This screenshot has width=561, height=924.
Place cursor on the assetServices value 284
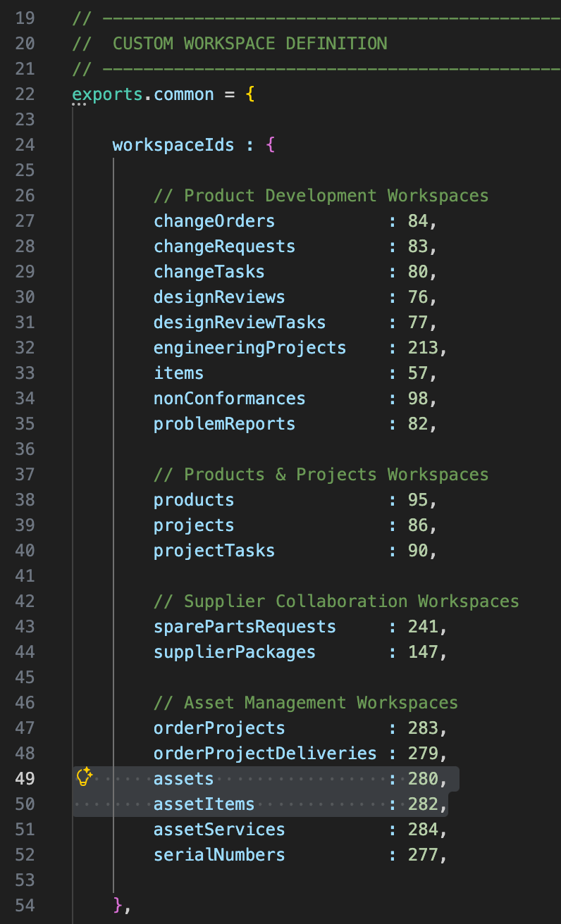pos(423,830)
